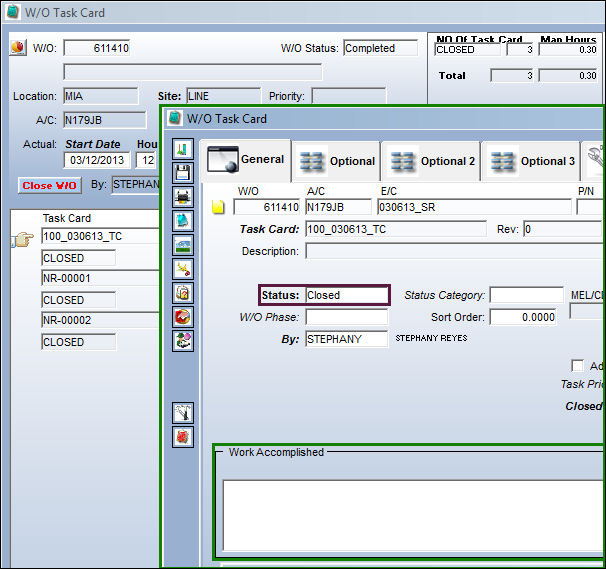Click the tools icon near bottom of toolbar
The height and width of the screenshot is (569, 606).
pyautogui.click(x=183, y=413)
